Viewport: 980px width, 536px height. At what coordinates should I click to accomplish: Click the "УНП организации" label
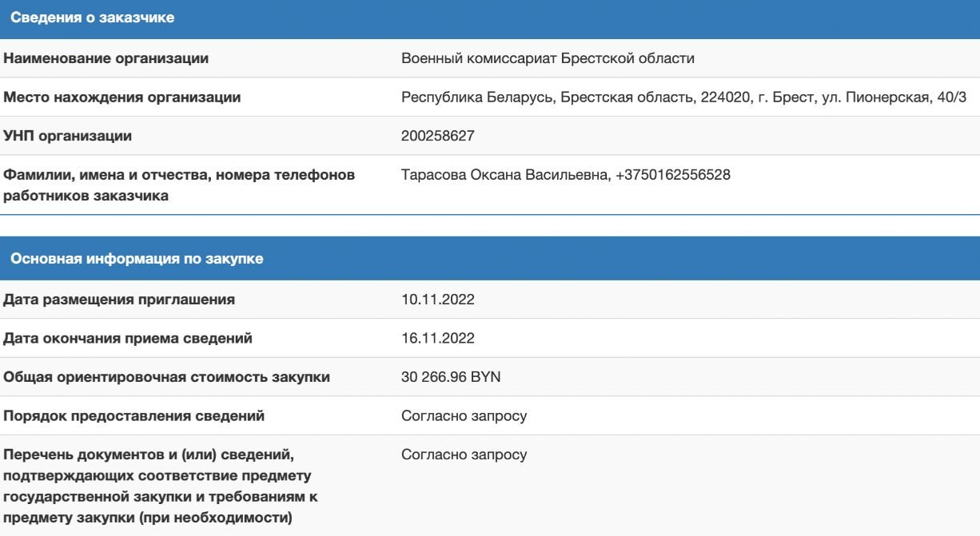click(x=68, y=136)
